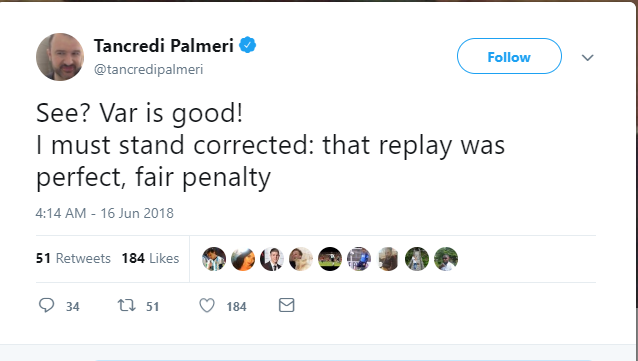Open the Tancredi Palmeri name link

(164, 45)
